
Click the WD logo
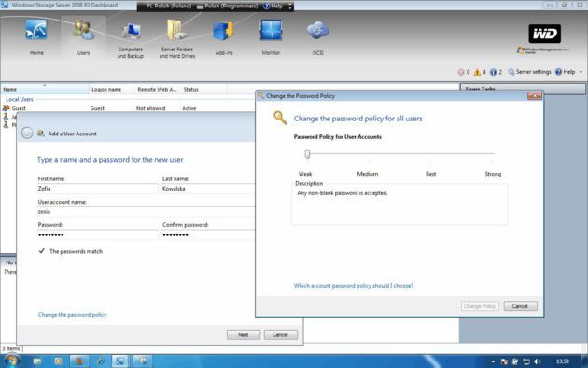544,34
